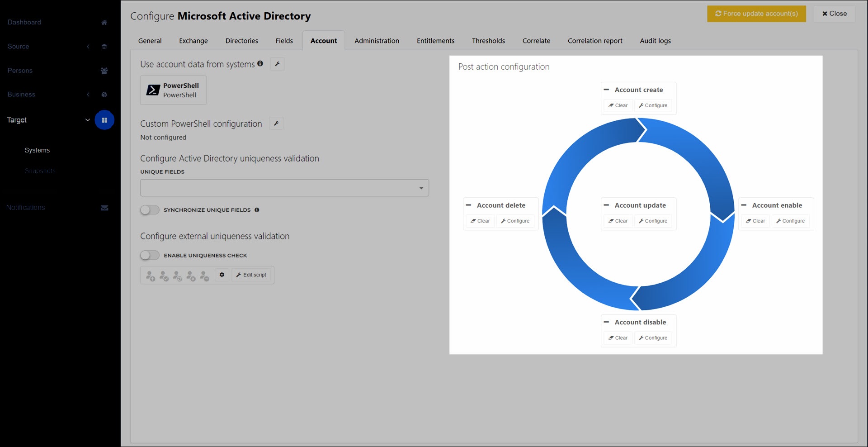The height and width of the screenshot is (447, 868).
Task: Clear the Account disable post action
Action: coord(618,338)
